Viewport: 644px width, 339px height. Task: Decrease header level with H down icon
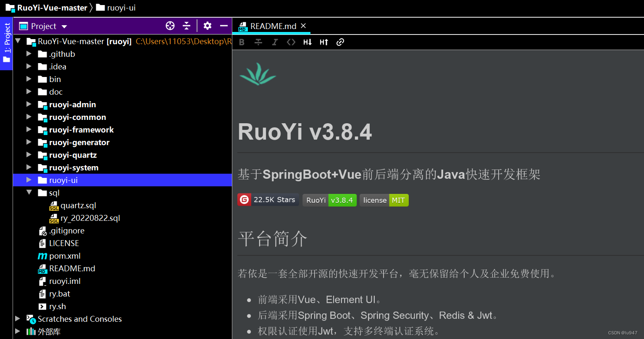pyautogui.click(x=308, y=42)
